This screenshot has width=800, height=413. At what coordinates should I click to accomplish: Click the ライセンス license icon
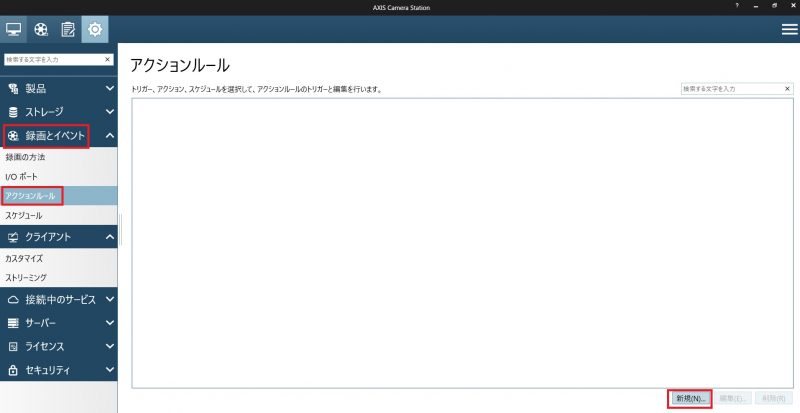coord(13,347)
